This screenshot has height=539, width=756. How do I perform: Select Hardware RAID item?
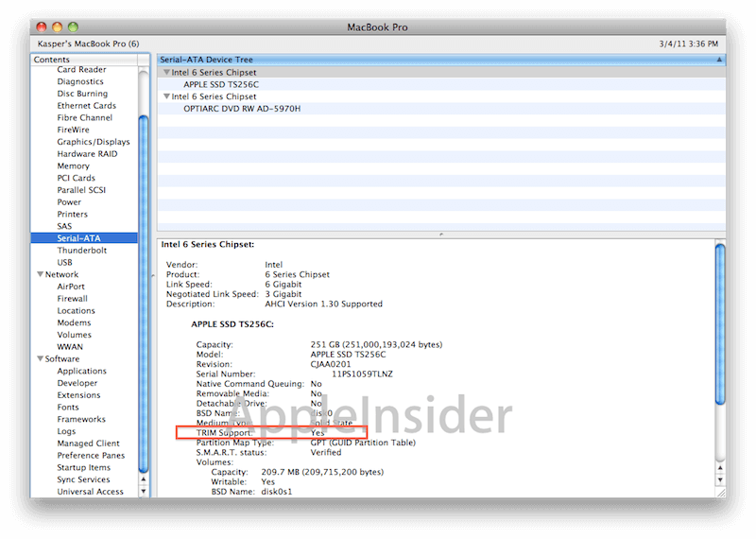point(87,154)
